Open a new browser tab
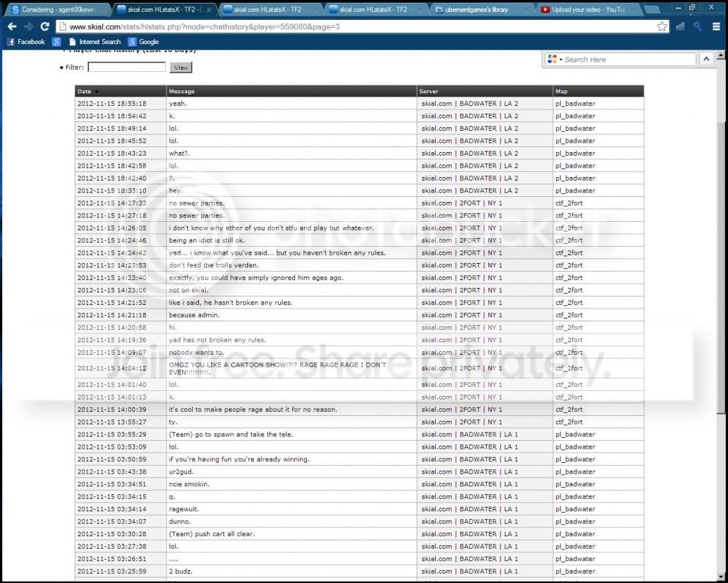728x583 pixels. click(x=651, y=10)
